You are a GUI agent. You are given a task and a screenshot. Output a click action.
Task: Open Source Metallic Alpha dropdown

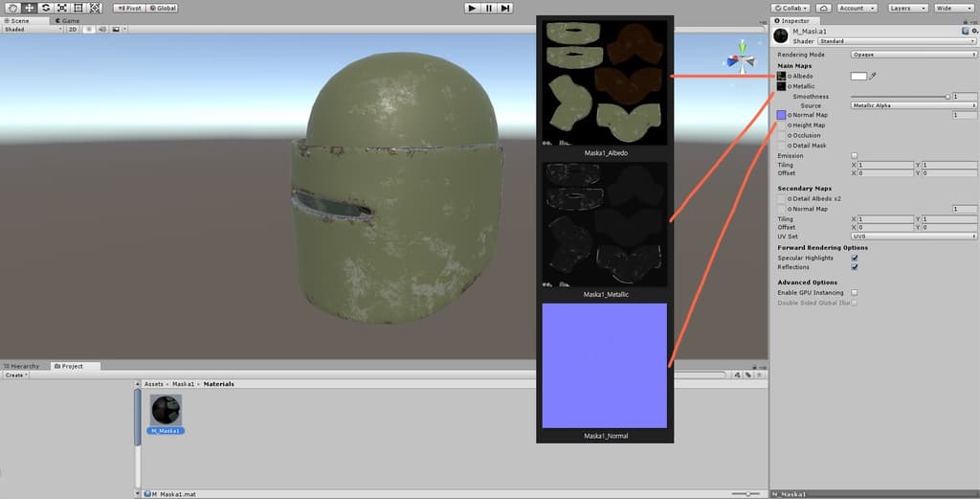[914, 105]
